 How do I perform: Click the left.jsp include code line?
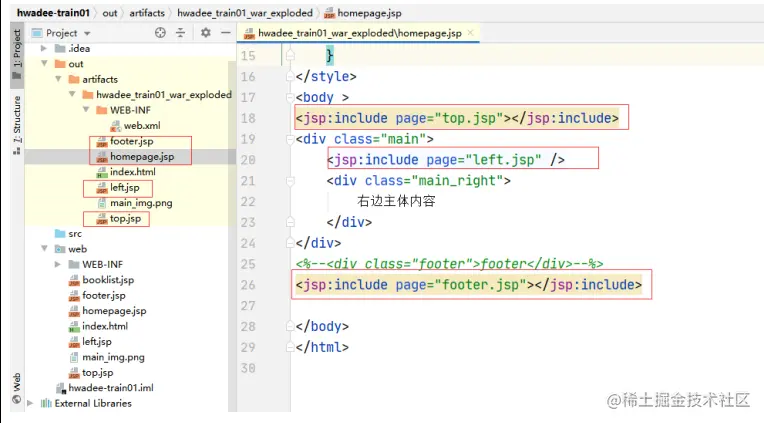point(446,160)
